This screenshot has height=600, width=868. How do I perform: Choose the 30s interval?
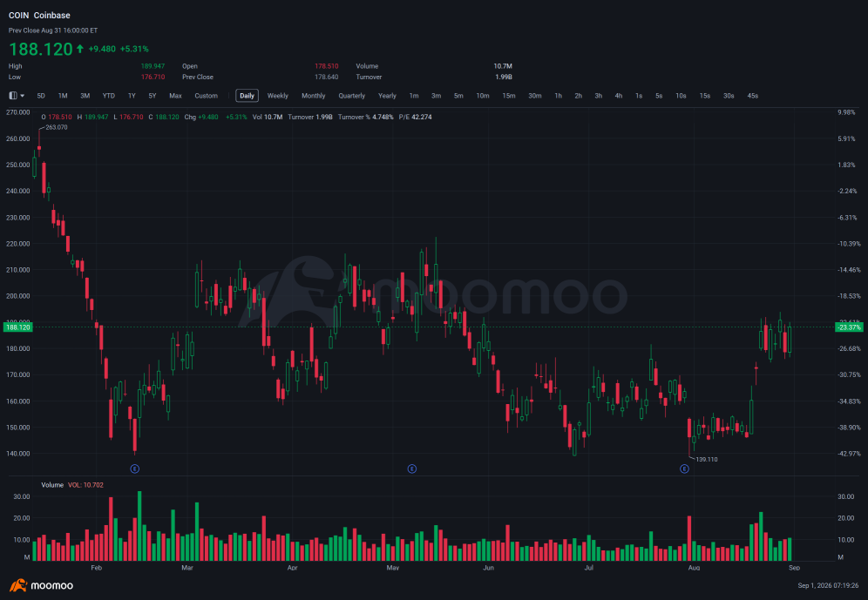tap(729, 96)
